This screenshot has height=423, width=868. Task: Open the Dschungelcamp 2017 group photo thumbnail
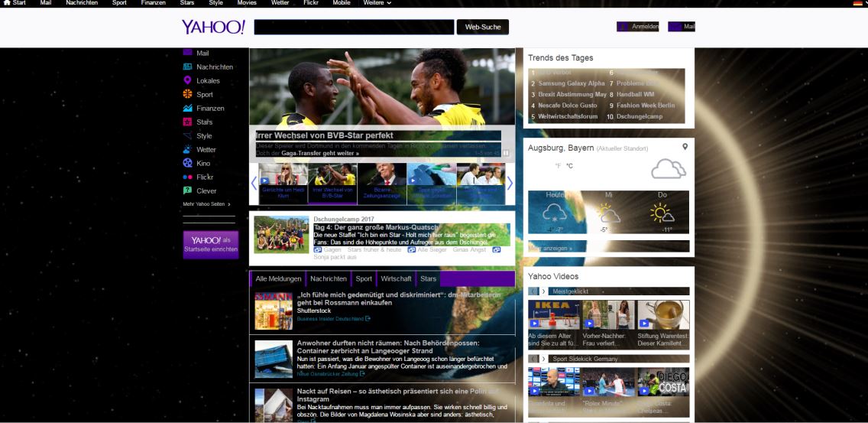pos(281,235)
